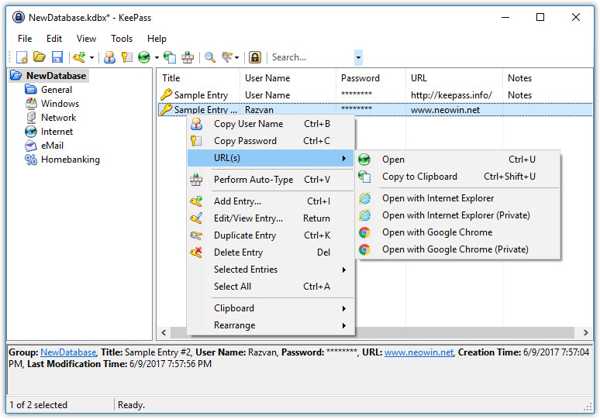Viewport: 600px width, 419px height.
Task: Click the Title column header
Action: tap(198, 78)
